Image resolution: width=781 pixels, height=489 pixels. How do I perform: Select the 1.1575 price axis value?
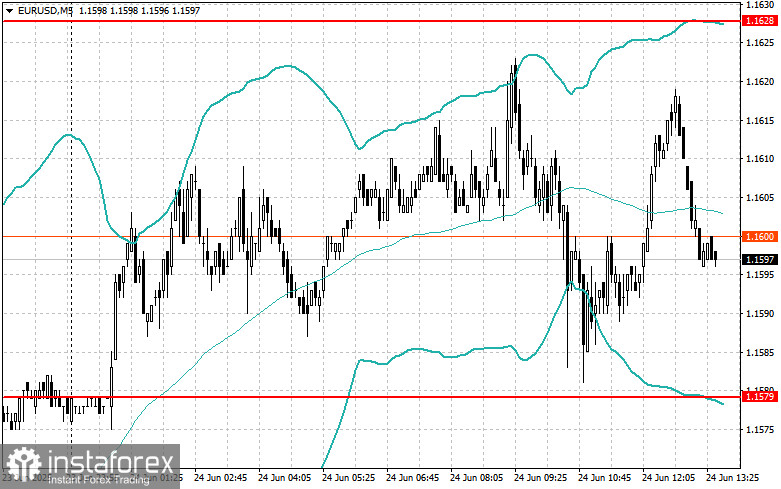(760, 430)
